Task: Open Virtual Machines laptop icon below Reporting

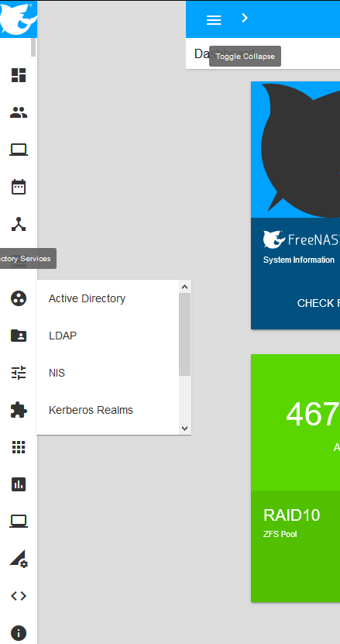Action: click(x=19, y=522)
